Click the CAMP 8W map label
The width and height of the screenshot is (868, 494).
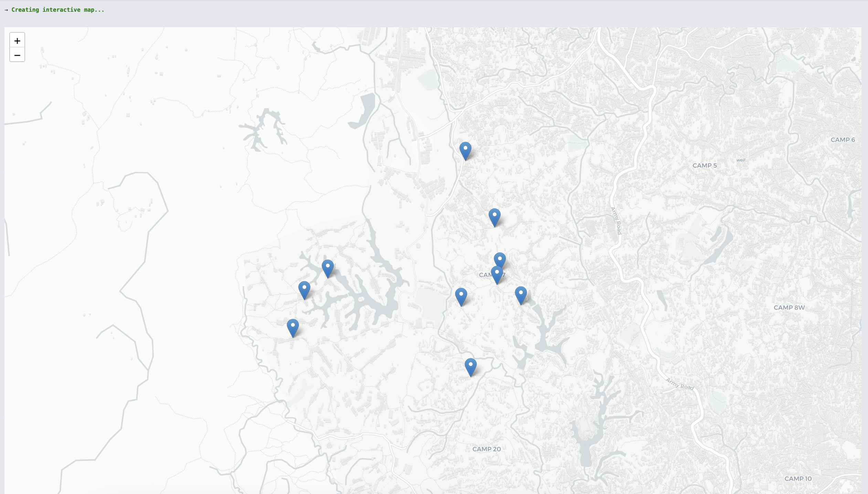point(789,308)
